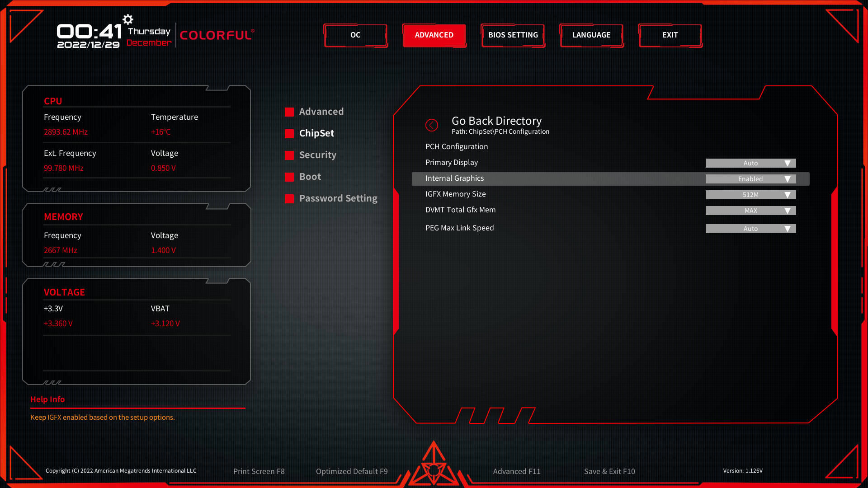This screenshot has height=488, width=868.
Task: Click Save & Exit F10
Action: pos(609,471)
